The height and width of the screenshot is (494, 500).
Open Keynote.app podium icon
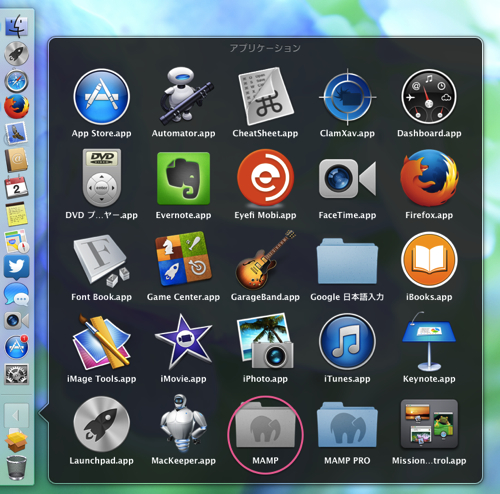429,341
